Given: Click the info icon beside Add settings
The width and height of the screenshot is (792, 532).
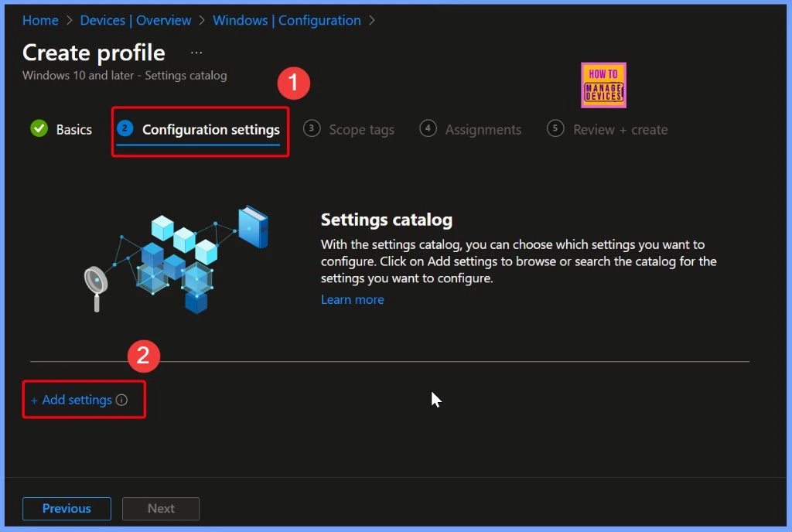Looking at the screenshot, I should pyautogui.click(x=121, y=400).
